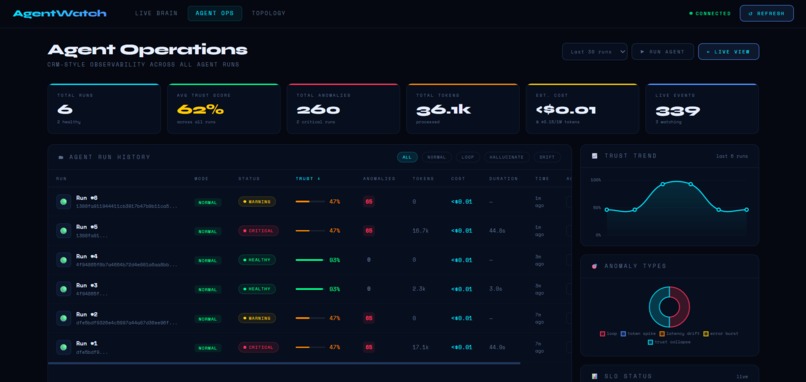The height and width of the screenshot is (382, 806).
Task: Click the anomaly types donut chart
Action: pos(669,307)
